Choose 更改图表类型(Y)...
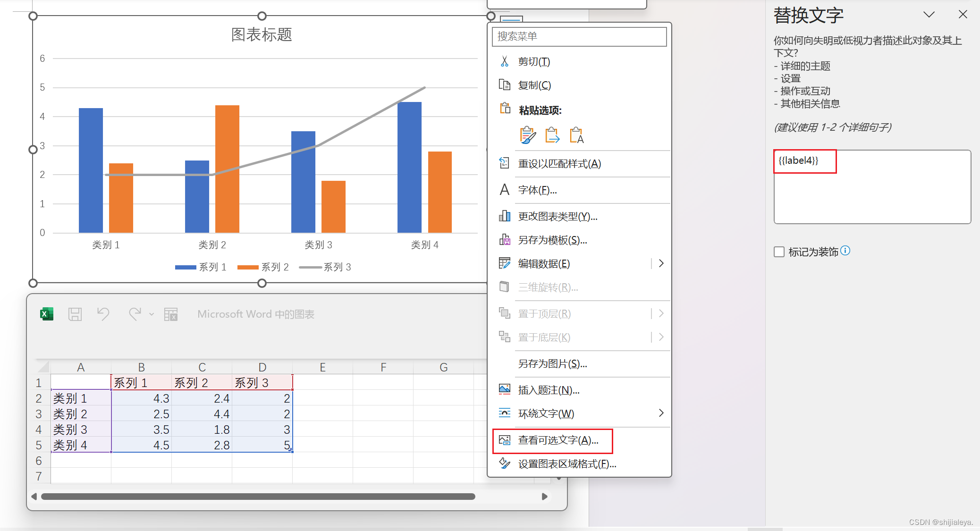 (x=558, y=216)
